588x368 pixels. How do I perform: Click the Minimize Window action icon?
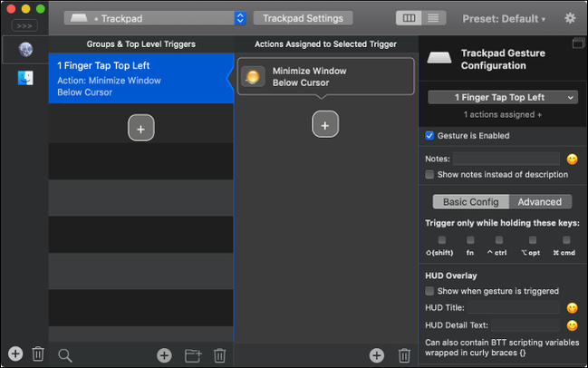click(253, 76)
